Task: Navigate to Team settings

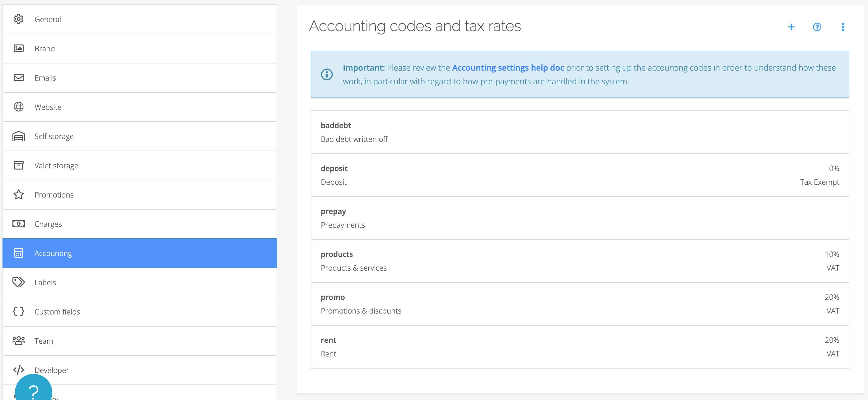Action: click(x=44, y=341)
